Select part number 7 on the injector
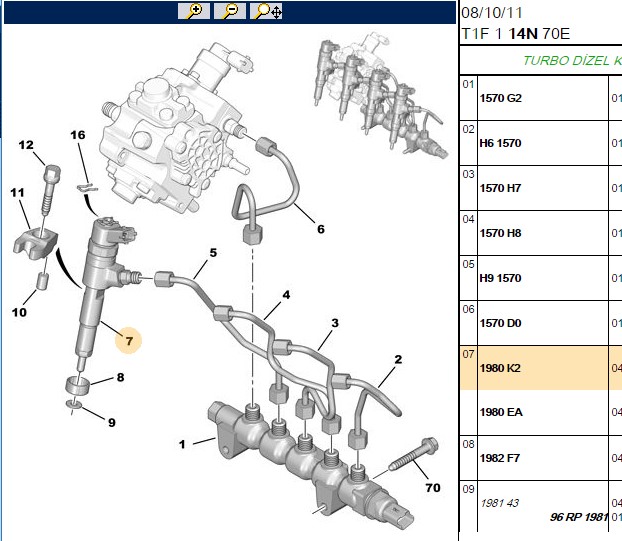 (129, 341)
